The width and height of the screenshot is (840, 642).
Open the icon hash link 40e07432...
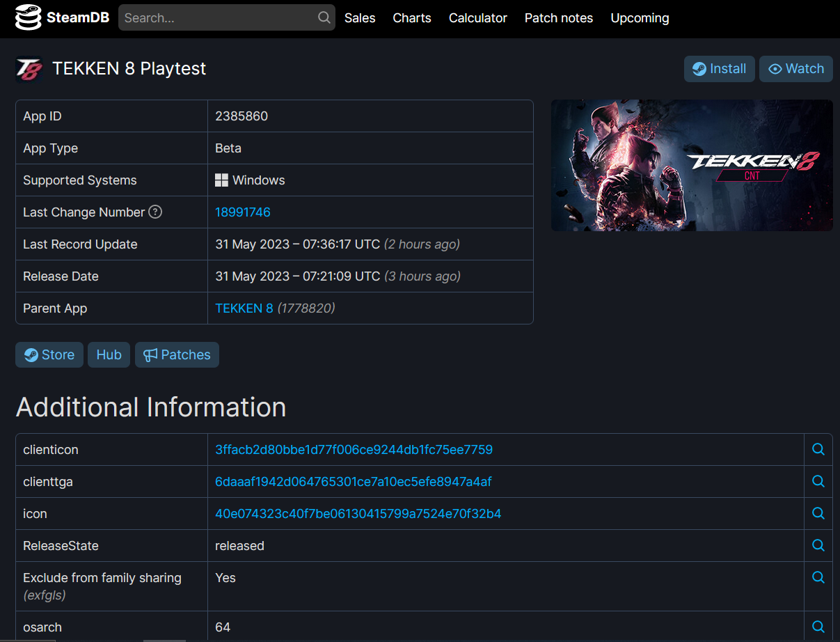click(358, 514)
